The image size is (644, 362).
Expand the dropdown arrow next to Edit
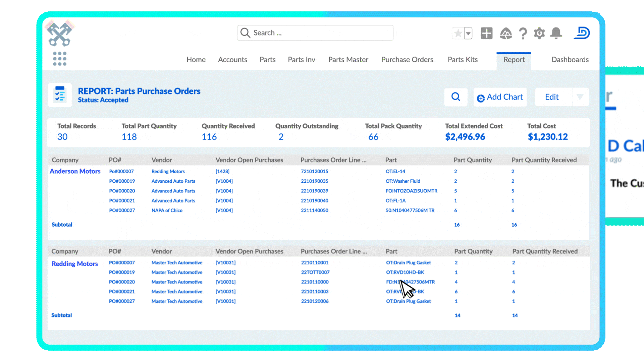(x=580, y=97)
